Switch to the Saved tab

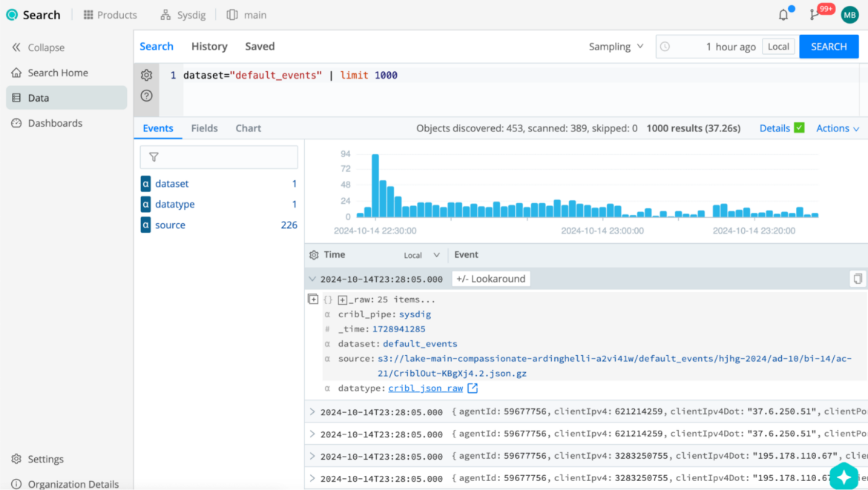point(260,47)
